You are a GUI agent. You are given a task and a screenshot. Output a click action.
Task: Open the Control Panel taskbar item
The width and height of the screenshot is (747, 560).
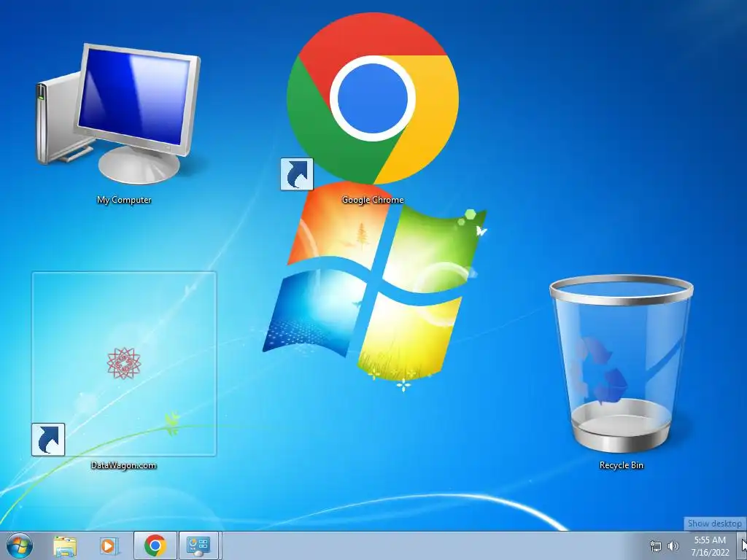point(198,545)
